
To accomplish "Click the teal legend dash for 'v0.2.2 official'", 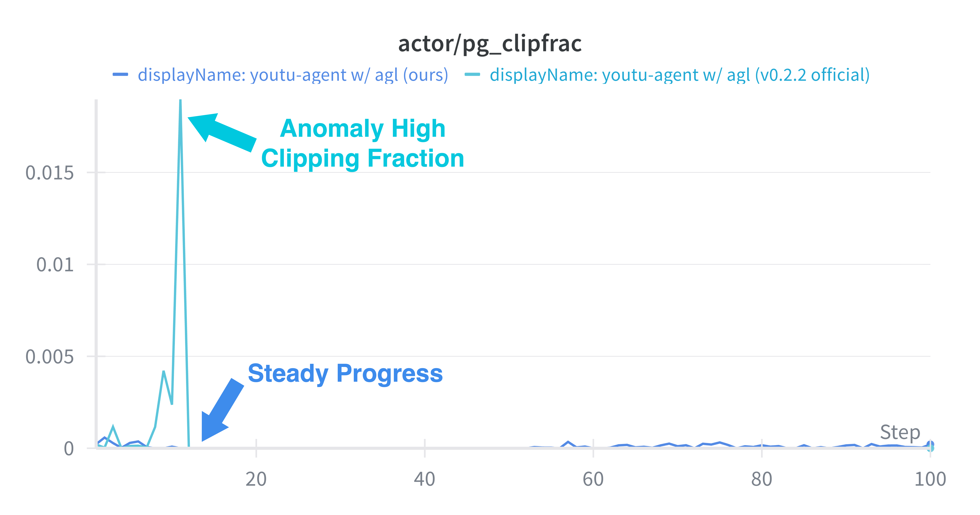I will (472, 75).
